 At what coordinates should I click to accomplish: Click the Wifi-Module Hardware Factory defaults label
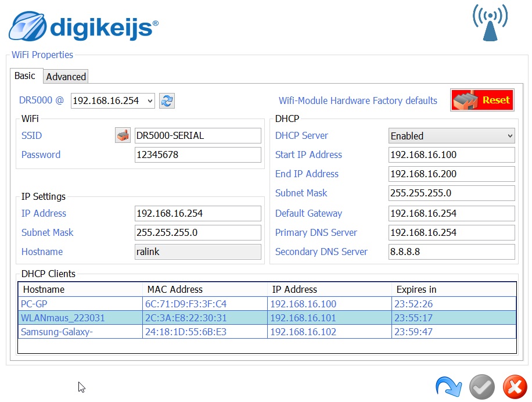[x=358, y=100]
